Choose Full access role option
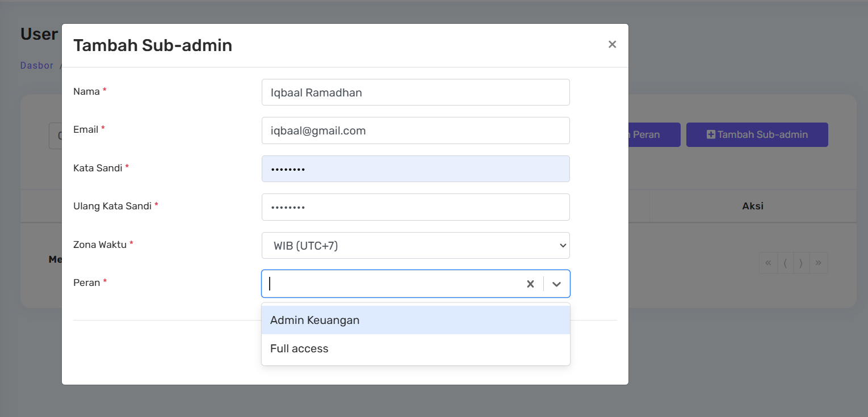The height and width of the screenshot is (417, 868). (x=416, y=348)
